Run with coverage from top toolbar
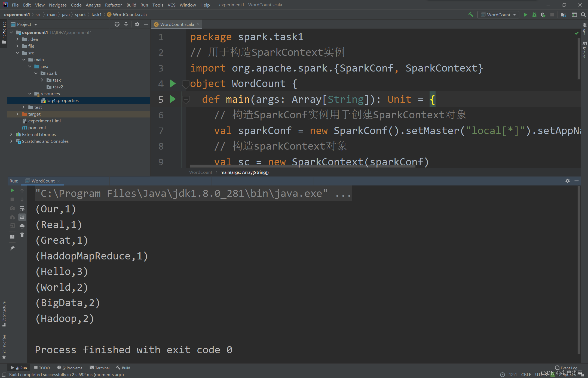Screen dimensions: 588x378 pyautogui.click(x=543, y=15)
